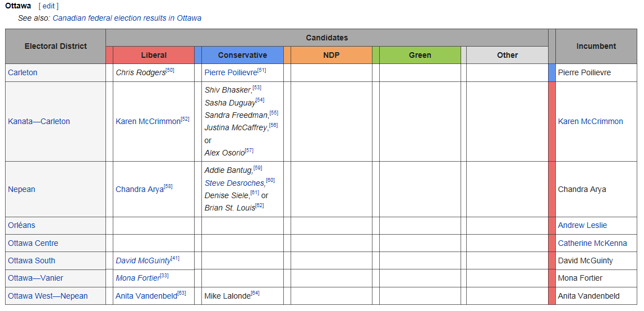Open the Kanata—Carleton district link
This screenshot has height=311, width=644.
[39, 121]
